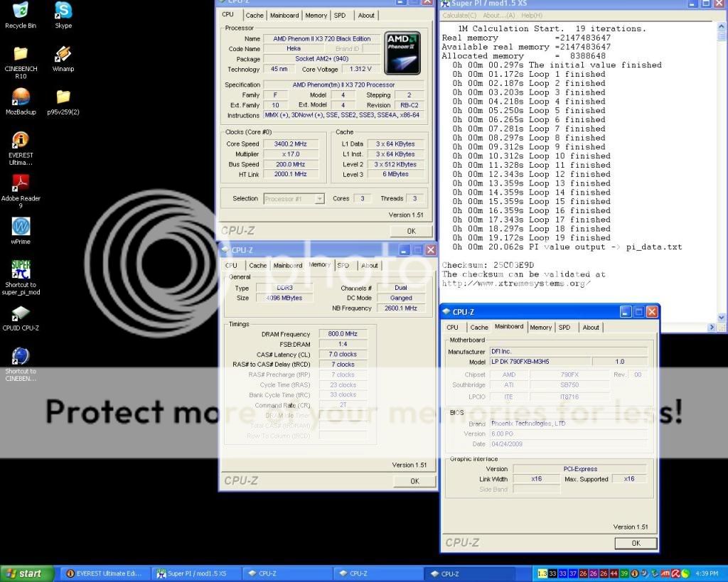Click the dark red 44 tray icon
728x582 pixels.
click(614, 573)
